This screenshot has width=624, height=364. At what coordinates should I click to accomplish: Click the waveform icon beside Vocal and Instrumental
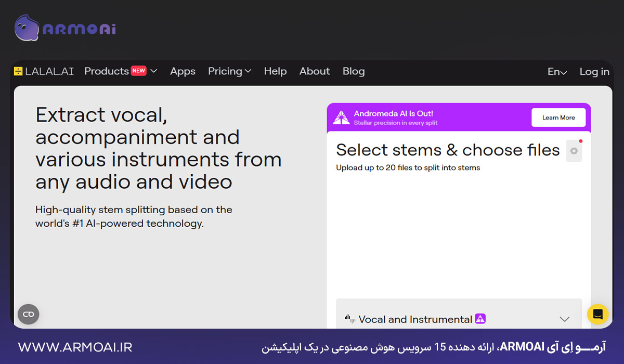[x=350, y=319]
